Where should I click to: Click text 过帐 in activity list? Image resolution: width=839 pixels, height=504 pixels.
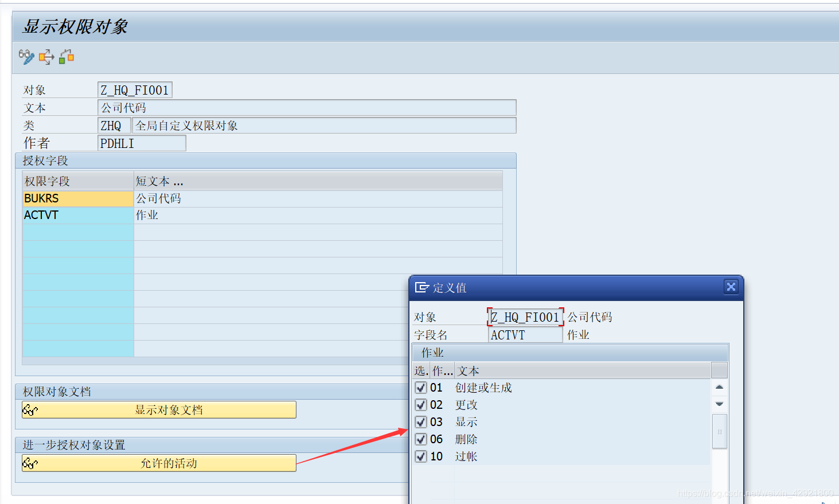(x=466, y=456)
